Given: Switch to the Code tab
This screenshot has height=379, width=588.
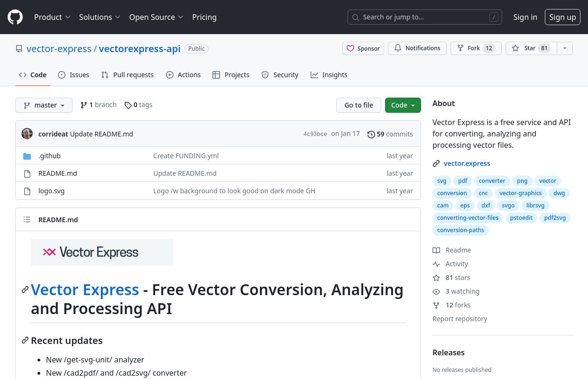Looking at the screenshot, I should [33, 75].
